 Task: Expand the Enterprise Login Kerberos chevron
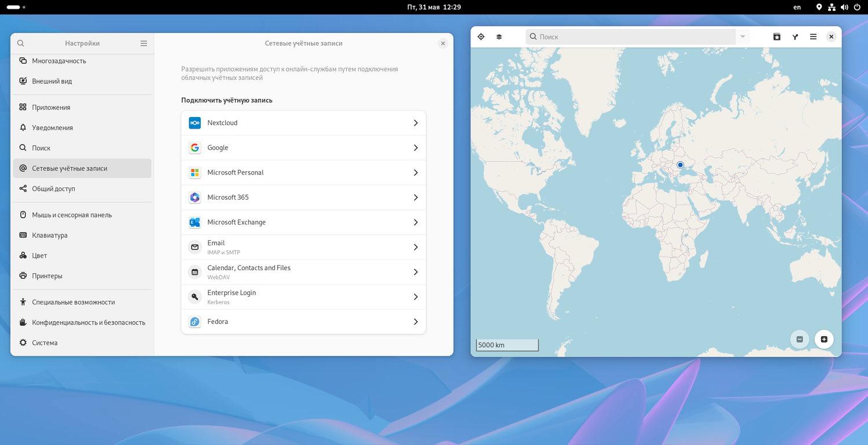[415, 297]
